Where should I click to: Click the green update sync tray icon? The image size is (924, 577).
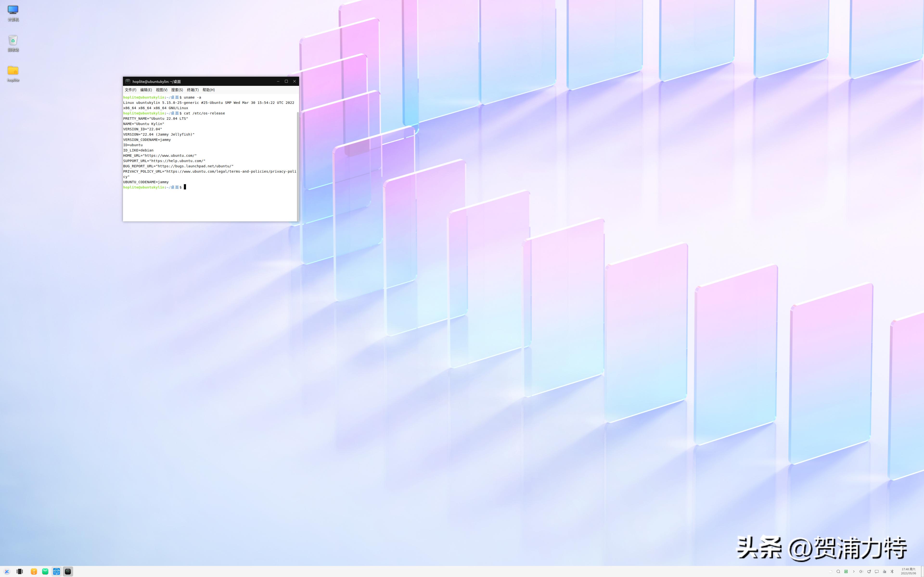(846, 572)
